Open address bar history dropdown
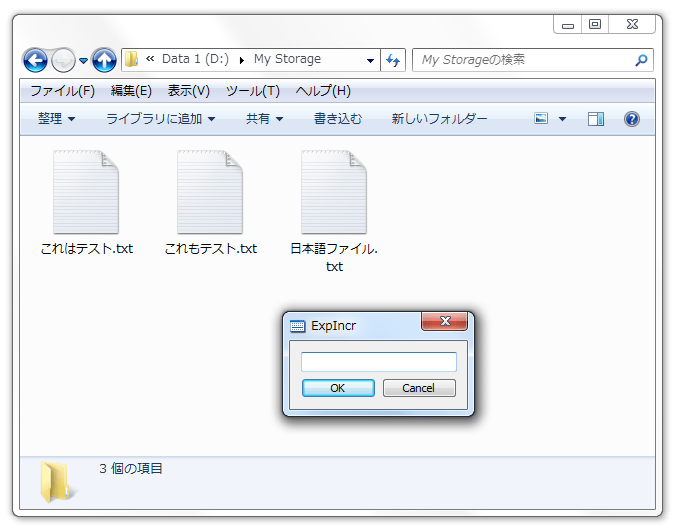Viewport: 676px width, 530px height. point(370,60)
